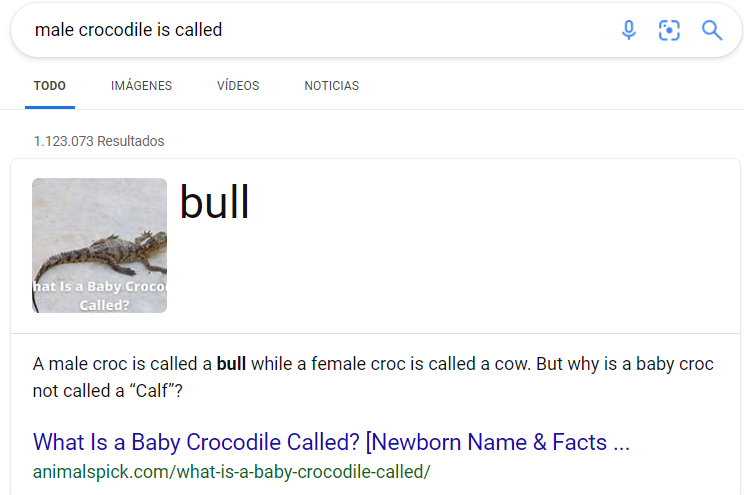Select the TODO tab

tap(50, 86)
